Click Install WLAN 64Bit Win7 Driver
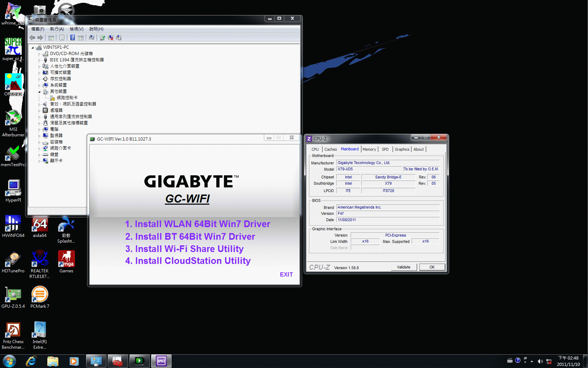The image size is (588, 368). [198, 224]
